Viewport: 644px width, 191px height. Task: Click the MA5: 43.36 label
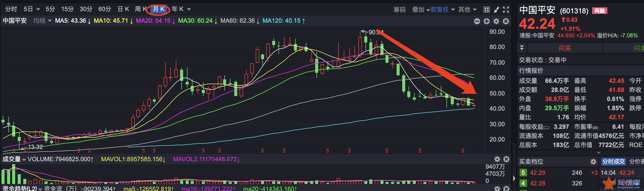click(73, 21)
